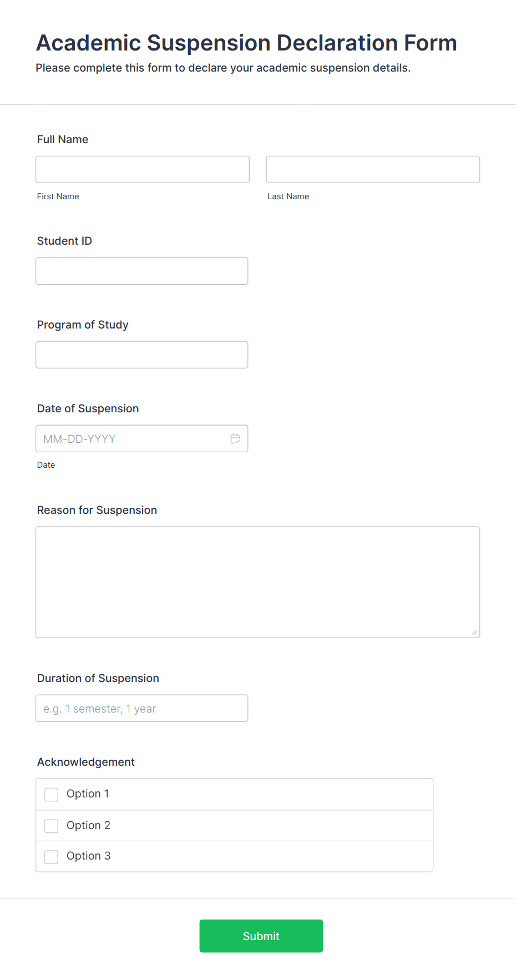
Task: Click the Option 1 label text
Action: click(x=88, y=794)
